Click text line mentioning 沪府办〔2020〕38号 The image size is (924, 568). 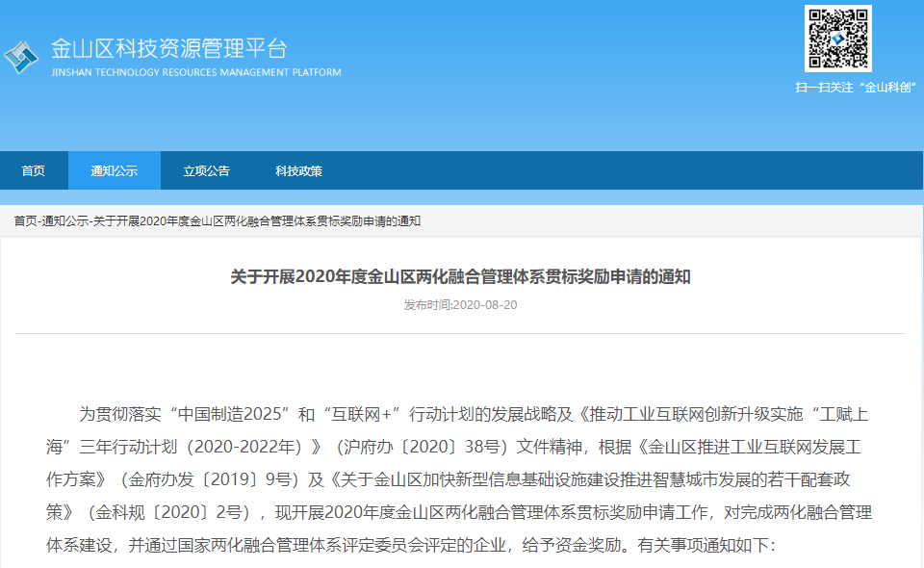tap(453, 447)
